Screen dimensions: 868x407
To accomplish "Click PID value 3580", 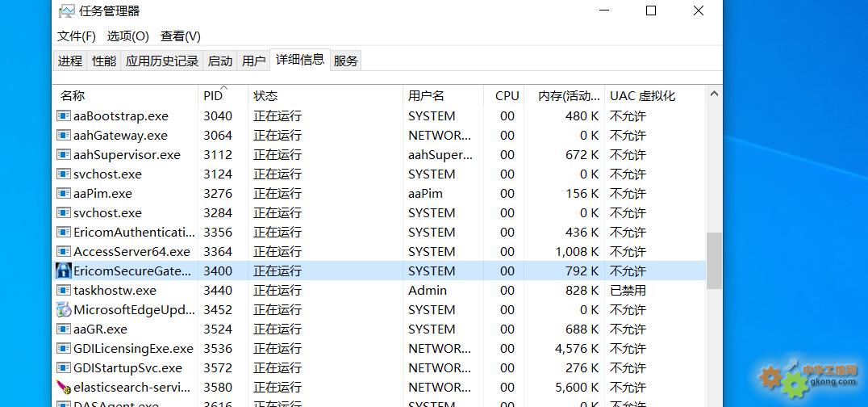I will [x=218, y=388].
